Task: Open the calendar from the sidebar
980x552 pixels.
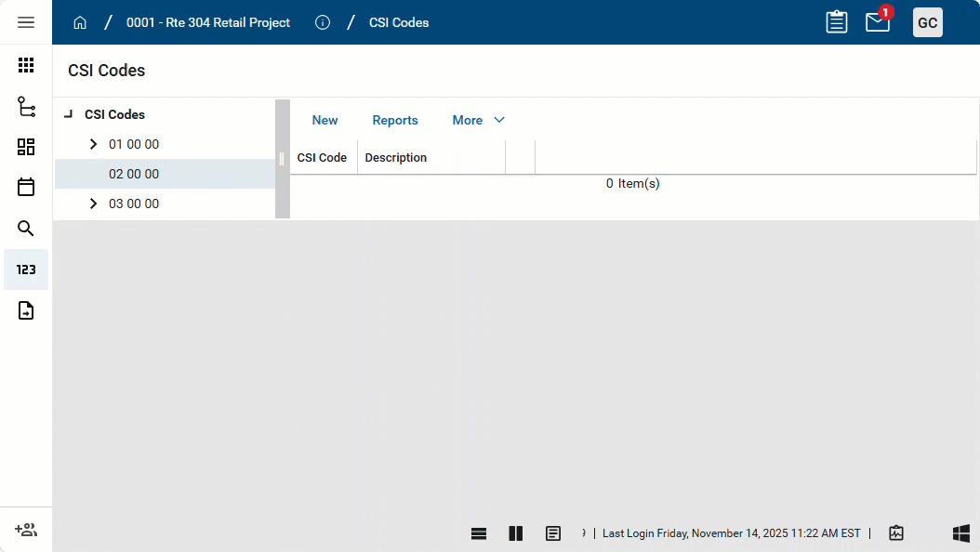Action: tap(26, 187)
